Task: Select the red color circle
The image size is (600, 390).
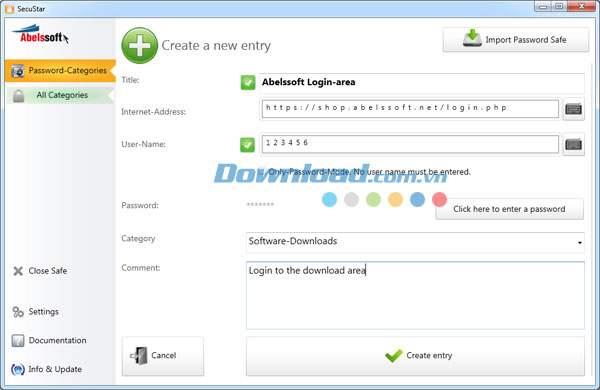Action: pyautogui.click(x=439, y=199)
